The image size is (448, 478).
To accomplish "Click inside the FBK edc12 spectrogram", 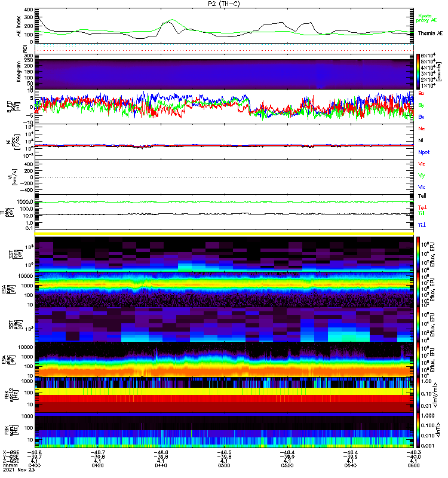I will tap(224, 395).
